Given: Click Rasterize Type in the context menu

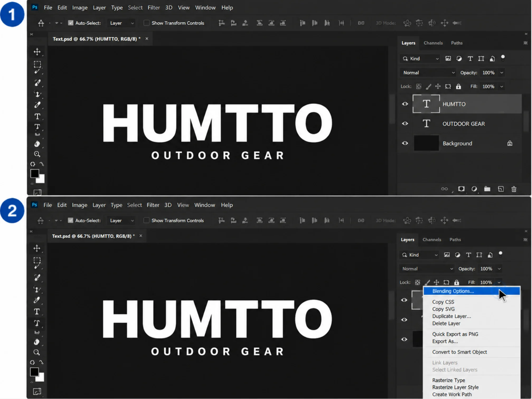Looking at the screenshot, I should 449,380.
